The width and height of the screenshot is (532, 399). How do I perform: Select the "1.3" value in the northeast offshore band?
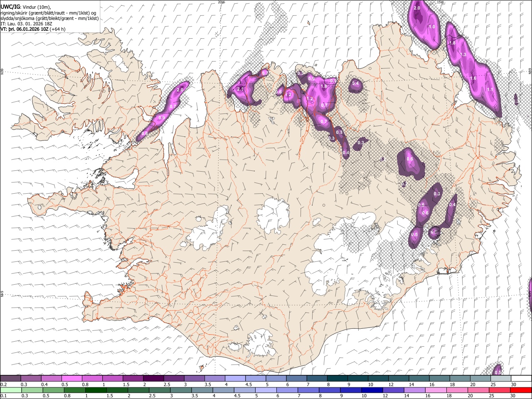(x=463, y=54)
